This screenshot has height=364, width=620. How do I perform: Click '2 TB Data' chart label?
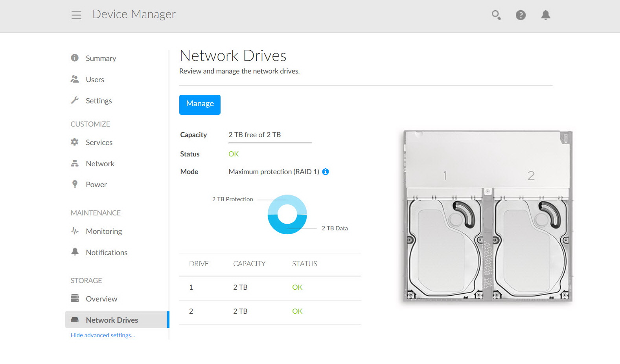click(x=335, y=228)
